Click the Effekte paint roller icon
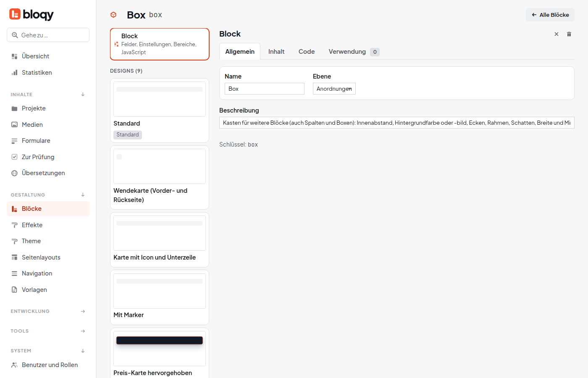Image resolution: width=588 pixels, height=378 pixels. tap(14, 225)
